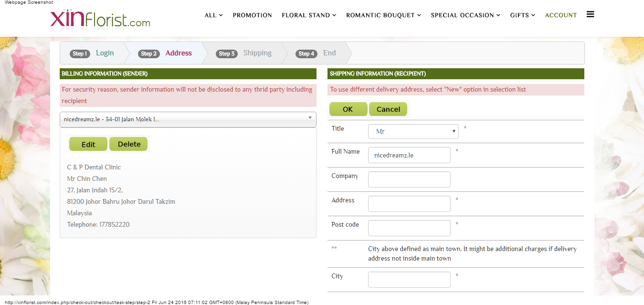Cancel the shipping information form

coord(388,109)
